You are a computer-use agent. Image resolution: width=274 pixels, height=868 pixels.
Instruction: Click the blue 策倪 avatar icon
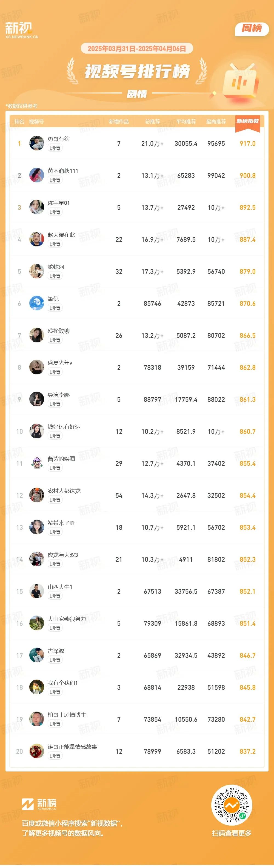pos(37,303)
